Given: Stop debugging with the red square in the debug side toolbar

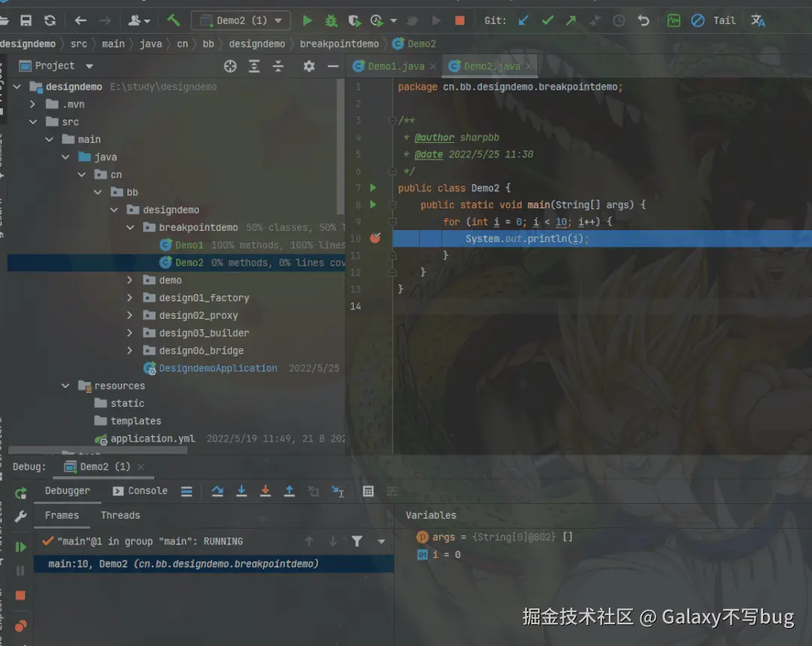Looking at the screenshot, I should point(20,596).
